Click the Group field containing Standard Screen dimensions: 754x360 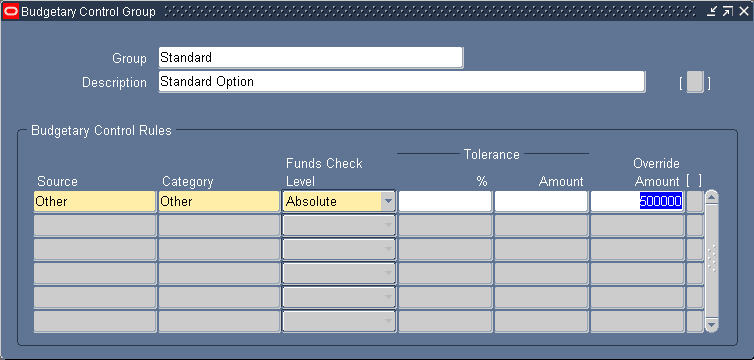click(x=311, y=58)
